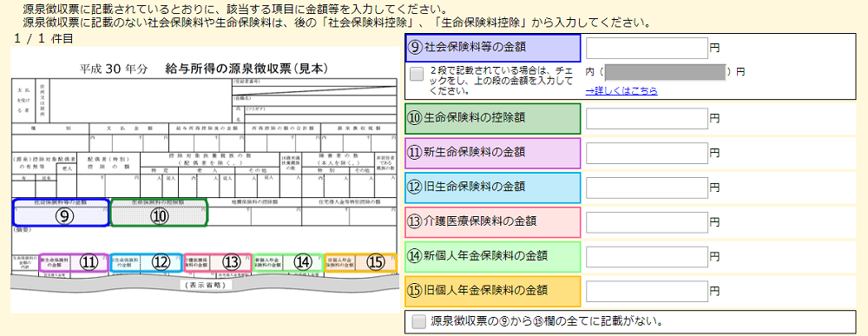Click the greyed 内( ) amount field
Image resolution: width=868 pixels, height=336 pixels.
665,72
